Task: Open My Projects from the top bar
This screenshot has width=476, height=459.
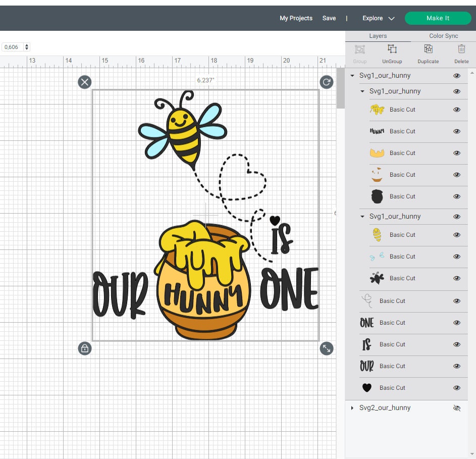Action: tap(296, 18)
